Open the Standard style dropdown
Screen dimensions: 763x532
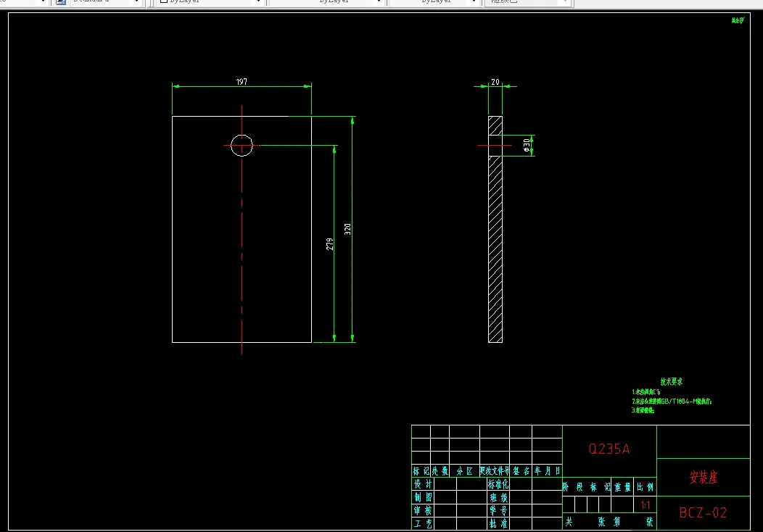[106, 2]
